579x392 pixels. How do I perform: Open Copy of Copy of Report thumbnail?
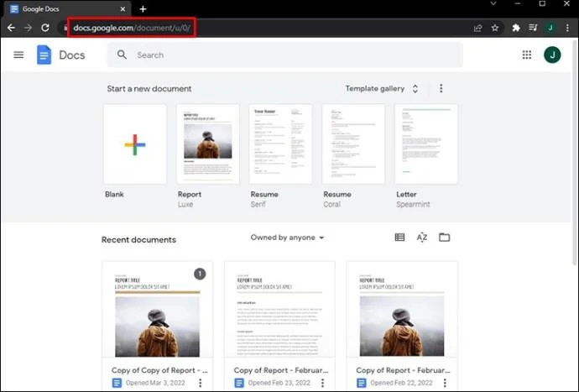157,310
